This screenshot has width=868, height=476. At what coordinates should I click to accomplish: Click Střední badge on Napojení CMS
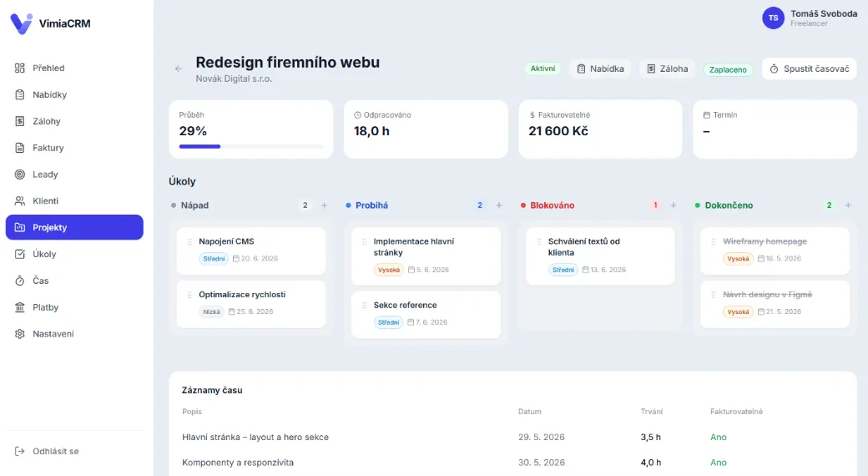214,259
